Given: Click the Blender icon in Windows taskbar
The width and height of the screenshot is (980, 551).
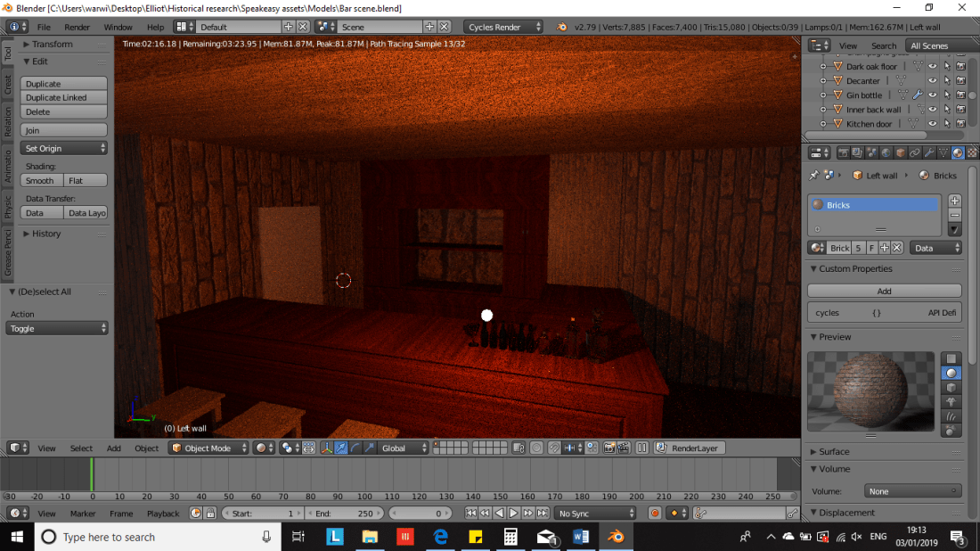Looking at the screenshot, I should 616,537.
